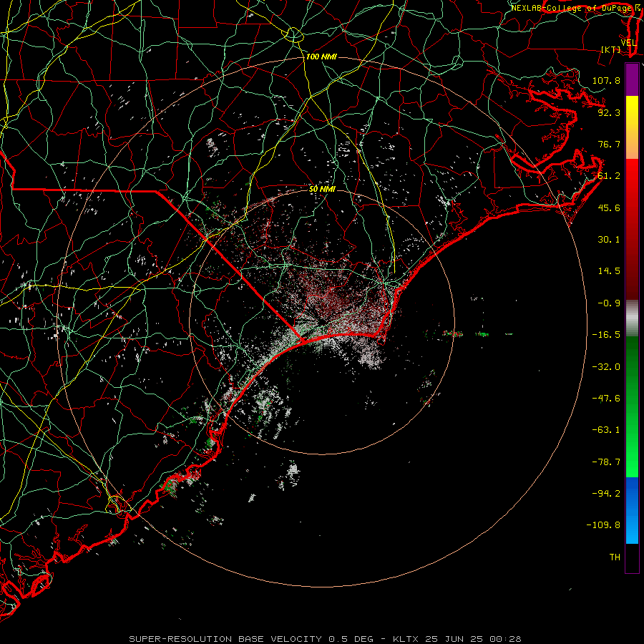
Task: Click the 45.6 legend value
Action: click(x=609, y=208)
